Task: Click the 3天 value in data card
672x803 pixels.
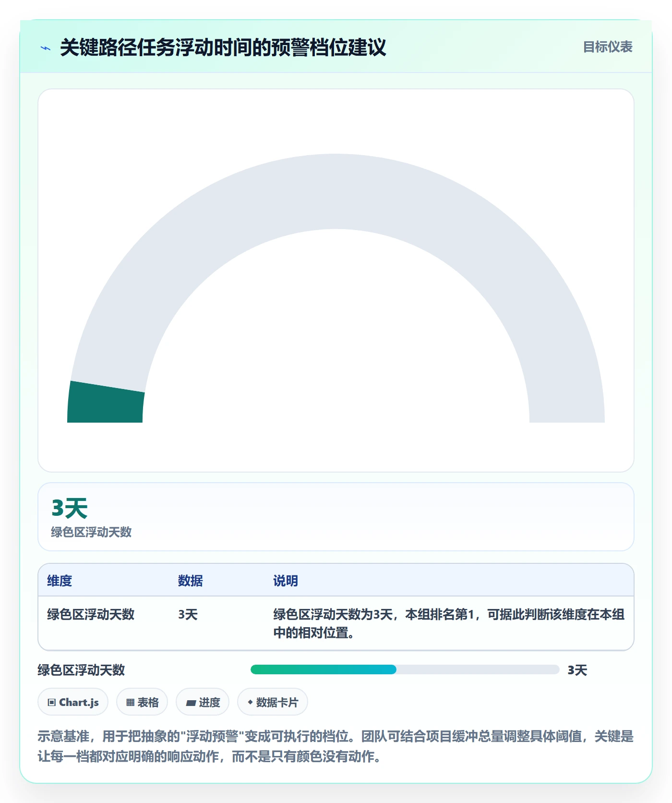Action: (70, 508)
